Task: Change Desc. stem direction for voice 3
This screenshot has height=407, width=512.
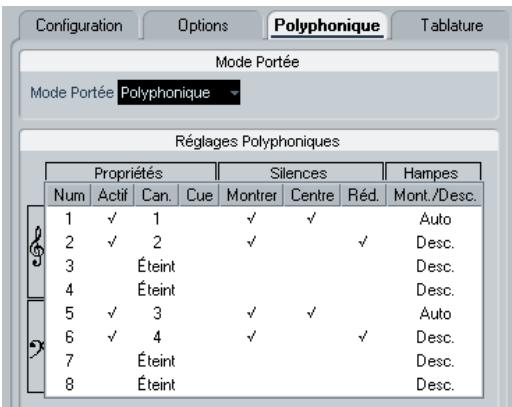Action: (435, 266)
